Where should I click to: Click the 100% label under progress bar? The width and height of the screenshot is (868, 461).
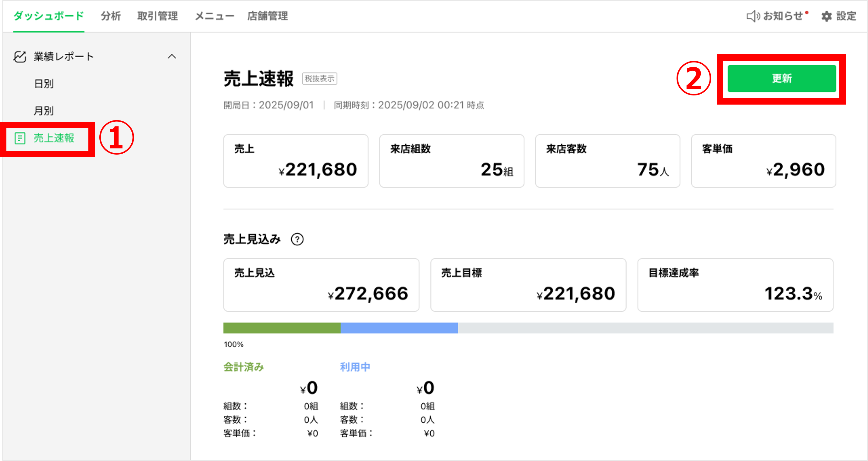pyautogui.click(x=233, y=345)
